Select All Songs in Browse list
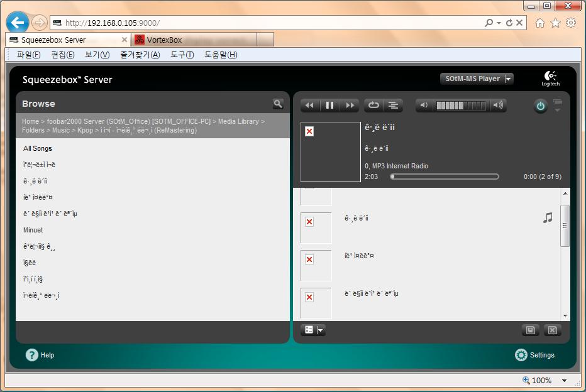 pos(38,148)
